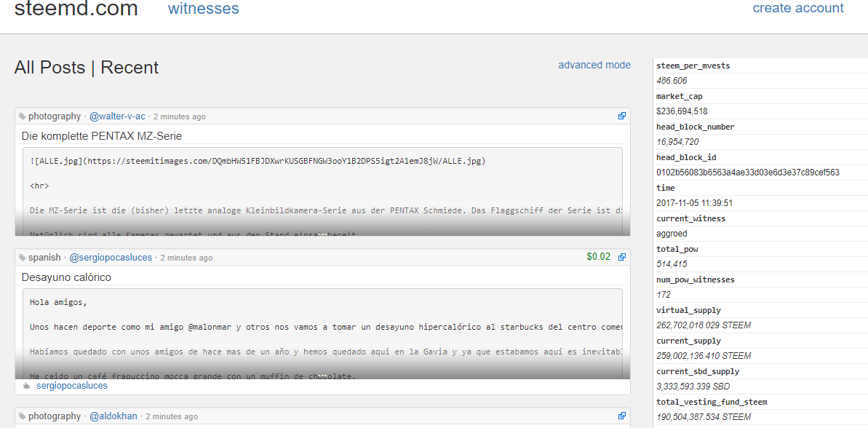Open @walter-v-ac profile

coord(117,116)
